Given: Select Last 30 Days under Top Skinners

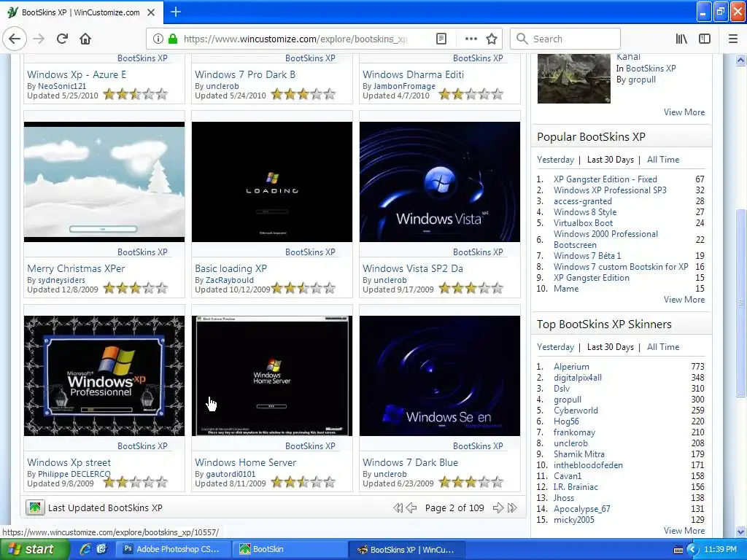Looking at the screenshot, I should coord(611,347).
